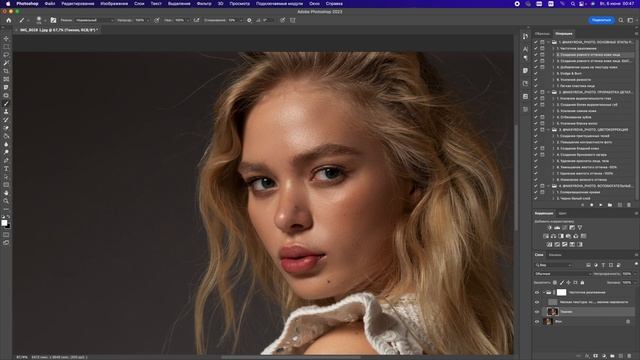Click the Home icon in options bar

point(8,20)
